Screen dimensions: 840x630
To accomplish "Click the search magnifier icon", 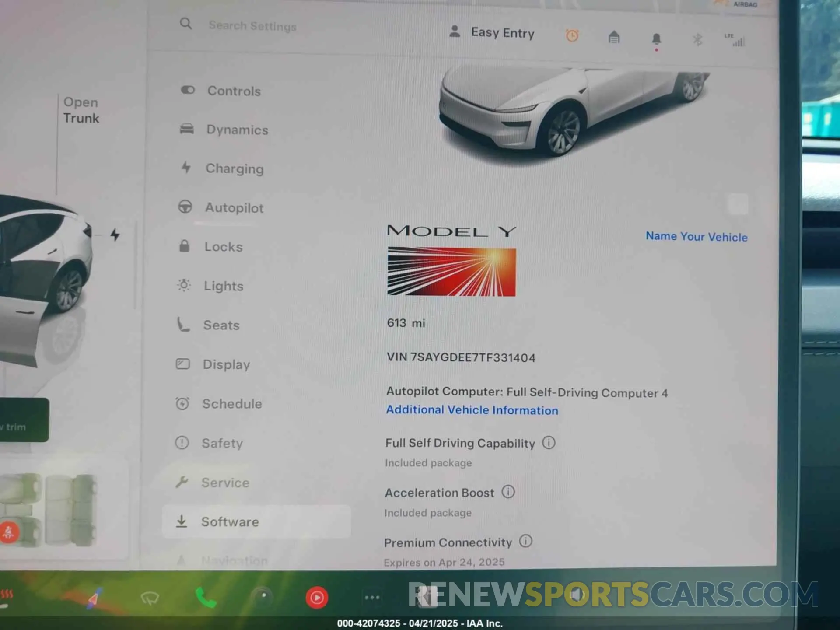I will (186, 24).
